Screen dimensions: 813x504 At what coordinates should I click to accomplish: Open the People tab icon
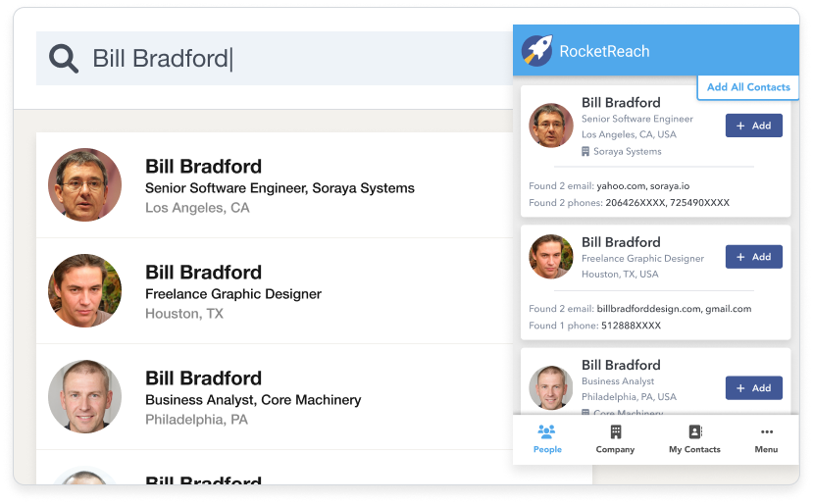pyautogui.click(x=546, y=431)
